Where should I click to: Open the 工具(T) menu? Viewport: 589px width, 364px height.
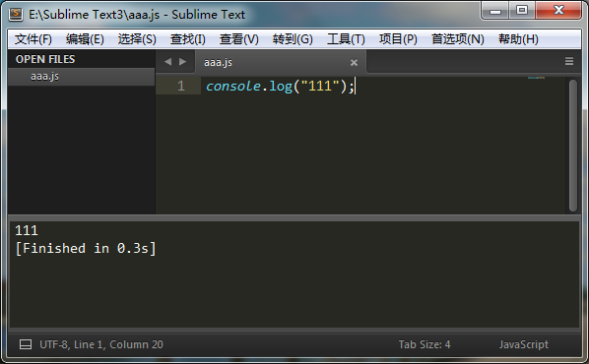(x=346, y=39)
